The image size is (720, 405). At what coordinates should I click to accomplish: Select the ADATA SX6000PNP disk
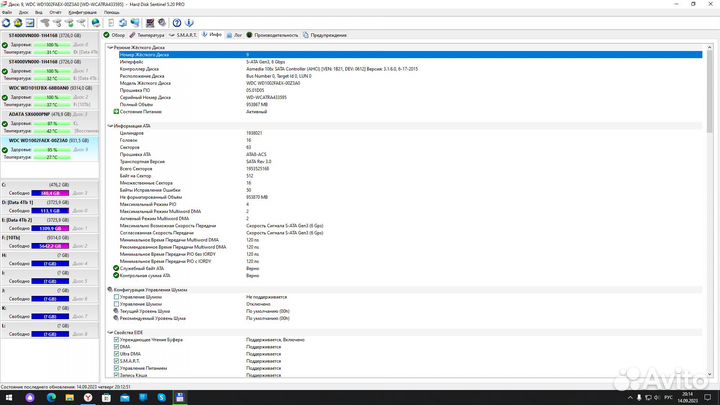pyautogui.click(x=50, y=122)
